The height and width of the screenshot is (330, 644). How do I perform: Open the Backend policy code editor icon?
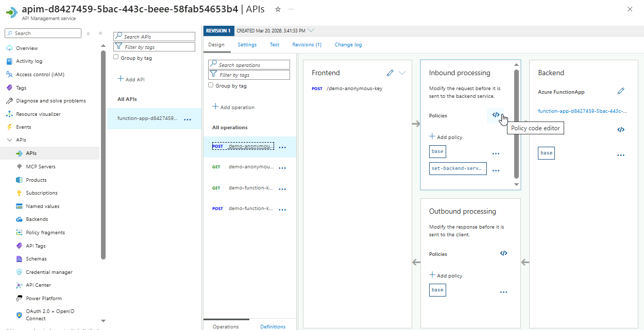pos(620,130)
